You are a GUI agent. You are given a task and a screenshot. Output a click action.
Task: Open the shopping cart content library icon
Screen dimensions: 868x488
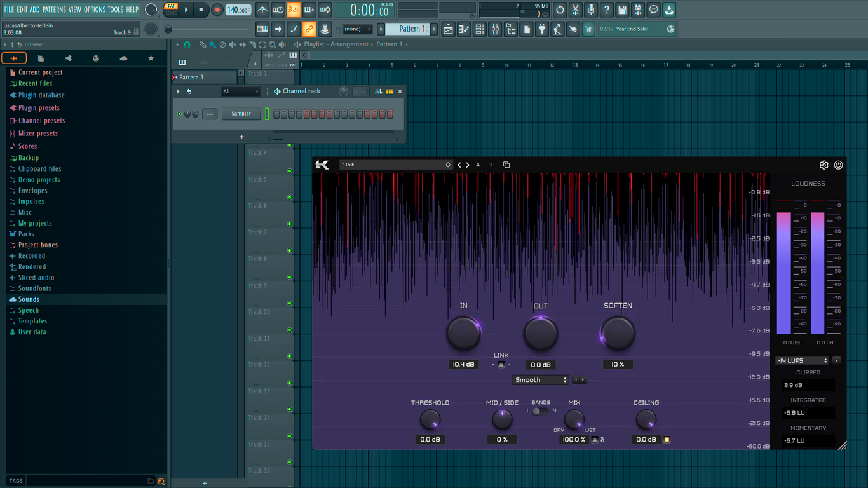pyautogui.click(x=588, y=29)
